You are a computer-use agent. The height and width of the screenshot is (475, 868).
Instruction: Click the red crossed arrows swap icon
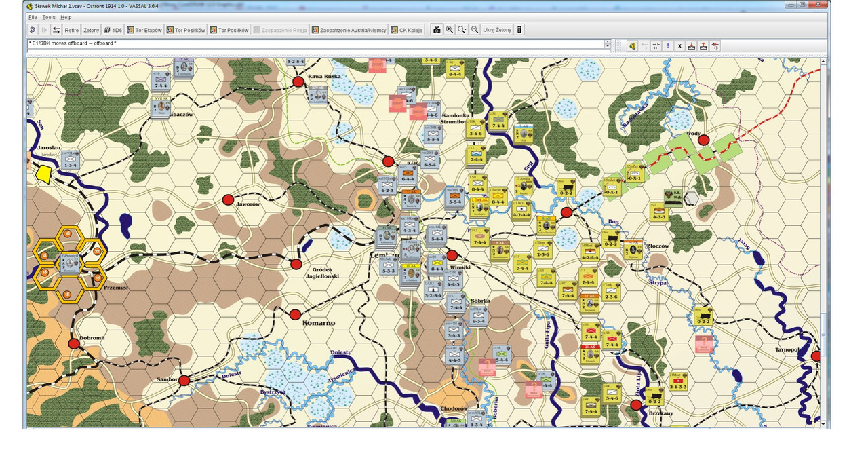click(x=715, y=46)
